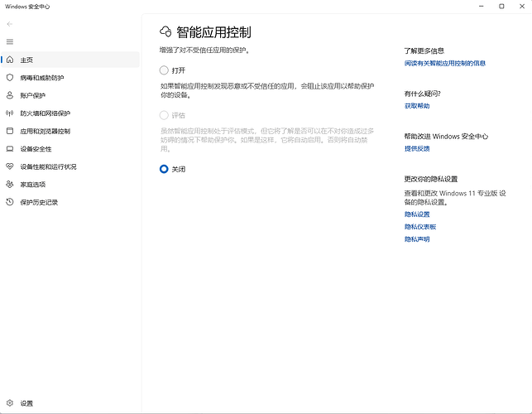Open 设置 at sidebar bottom

coord(69,403)
